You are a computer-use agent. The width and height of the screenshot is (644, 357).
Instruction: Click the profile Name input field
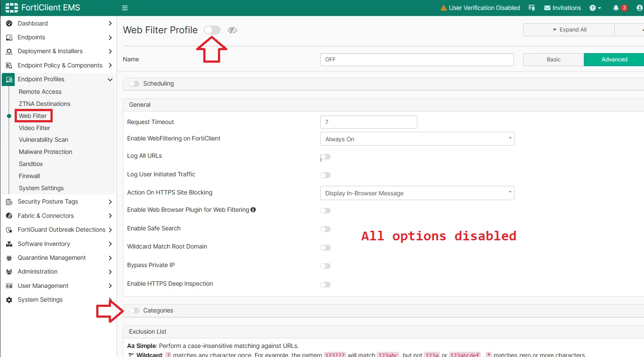pos(417,60)
